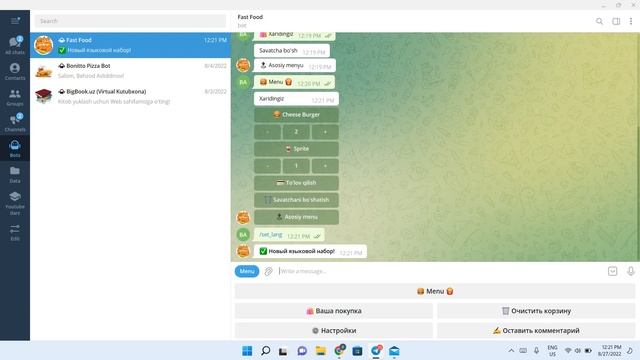Screen dimensions: 640x360
Task: Click the Cheese Burger quantity 2 button
Action: tap(296, 132)
